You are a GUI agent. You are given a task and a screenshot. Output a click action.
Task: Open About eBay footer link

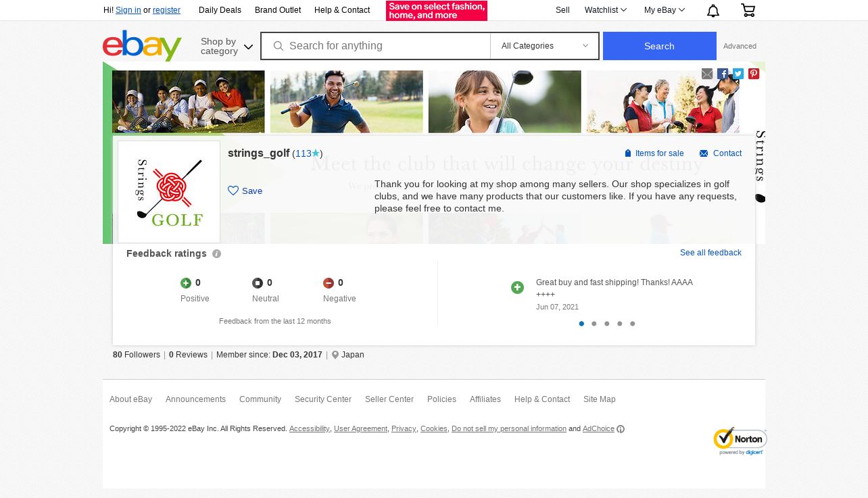click(130, 399)
